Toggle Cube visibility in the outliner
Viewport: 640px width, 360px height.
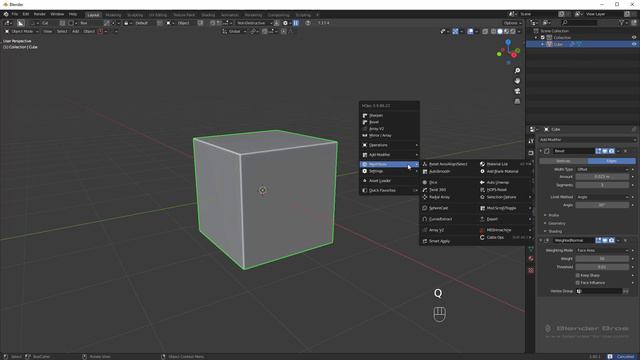[634, 44]
